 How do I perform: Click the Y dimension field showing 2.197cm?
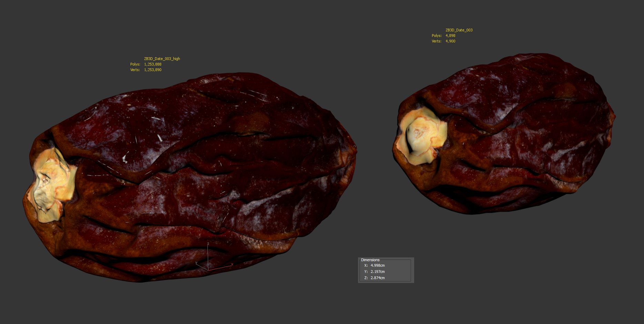(x=378, y=272)
